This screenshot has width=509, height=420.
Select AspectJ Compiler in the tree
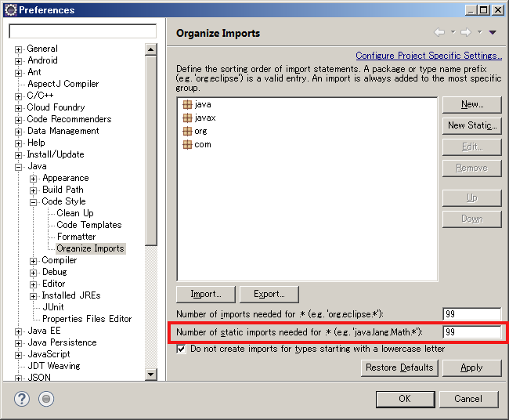coord(63,84)
